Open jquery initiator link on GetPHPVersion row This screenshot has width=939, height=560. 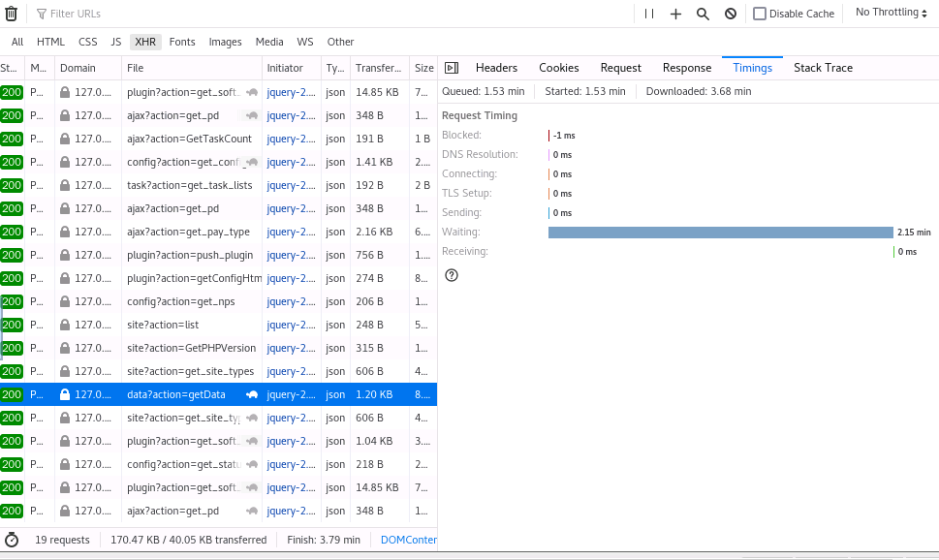(291, 348)
